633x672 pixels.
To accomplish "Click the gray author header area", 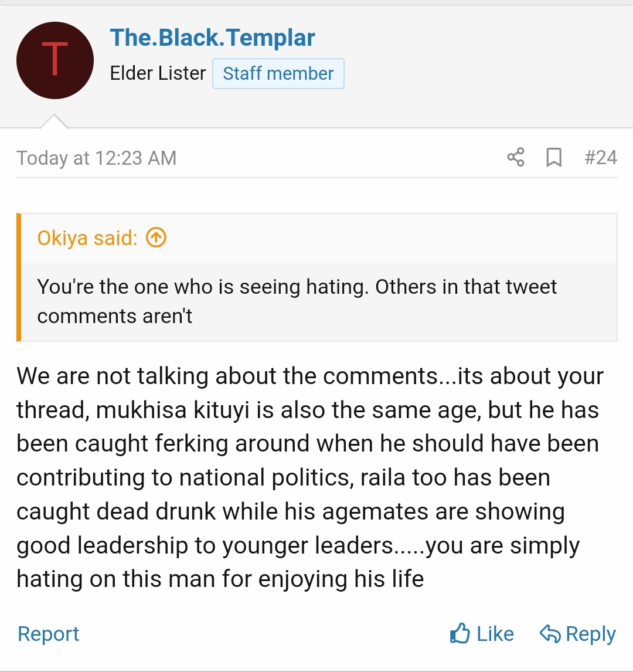I will 469,65.
